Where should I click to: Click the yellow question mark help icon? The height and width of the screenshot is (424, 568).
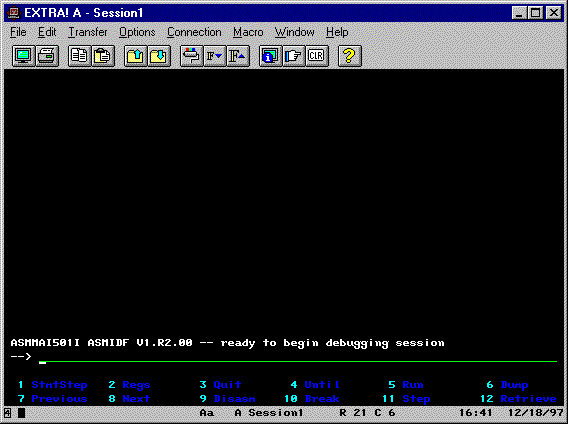[x=350, y=56]
